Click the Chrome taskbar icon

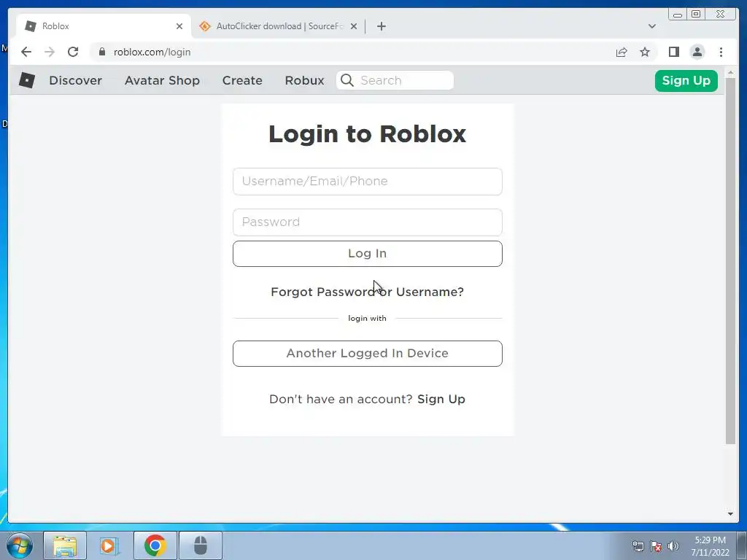pyautogui.click(x=155, y=545)
